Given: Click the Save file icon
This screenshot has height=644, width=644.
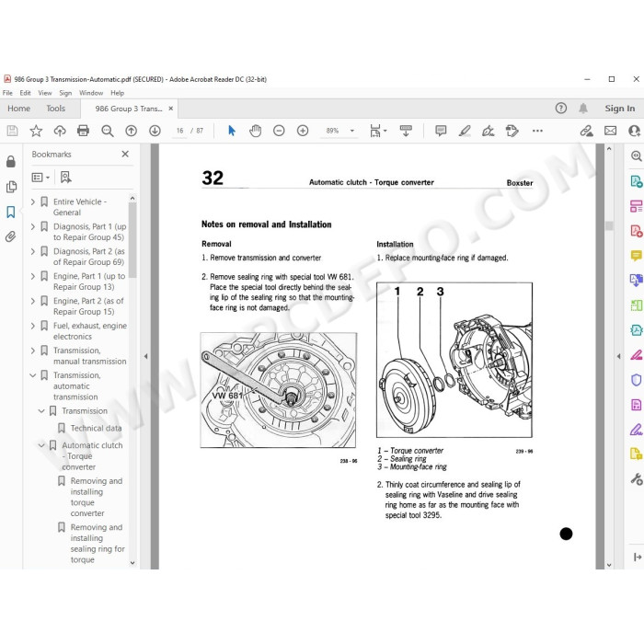Looking at the screenshot, I should [x=12, y=131].
